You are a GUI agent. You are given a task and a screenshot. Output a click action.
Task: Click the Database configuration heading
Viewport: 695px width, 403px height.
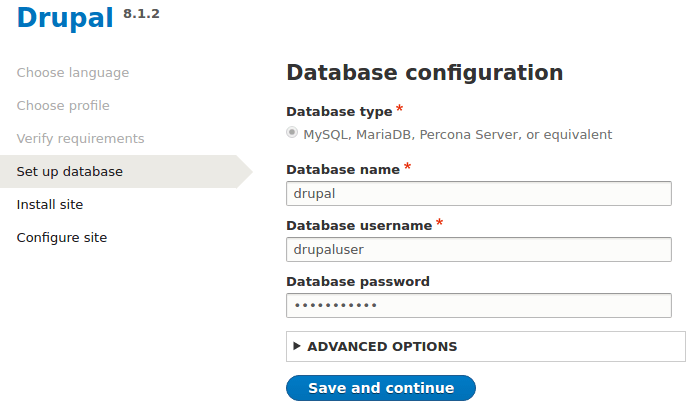[424, 73]
